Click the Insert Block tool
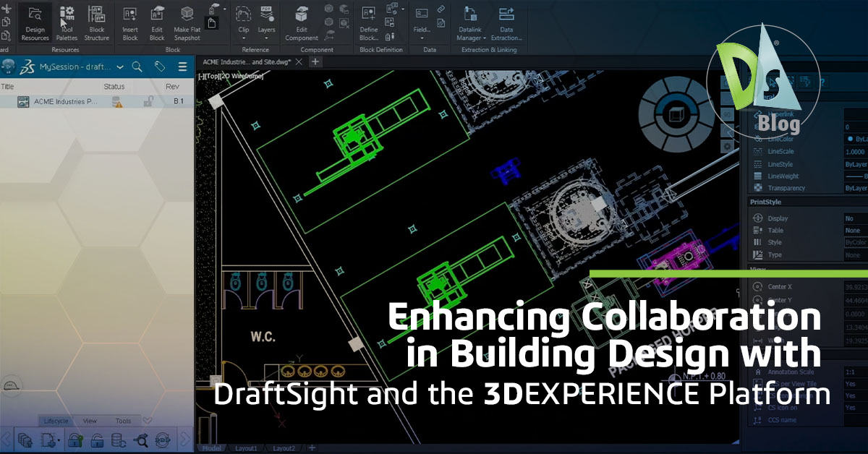Image resolution: width=868 pixels, height=454 pixels. tap(130, 23)
